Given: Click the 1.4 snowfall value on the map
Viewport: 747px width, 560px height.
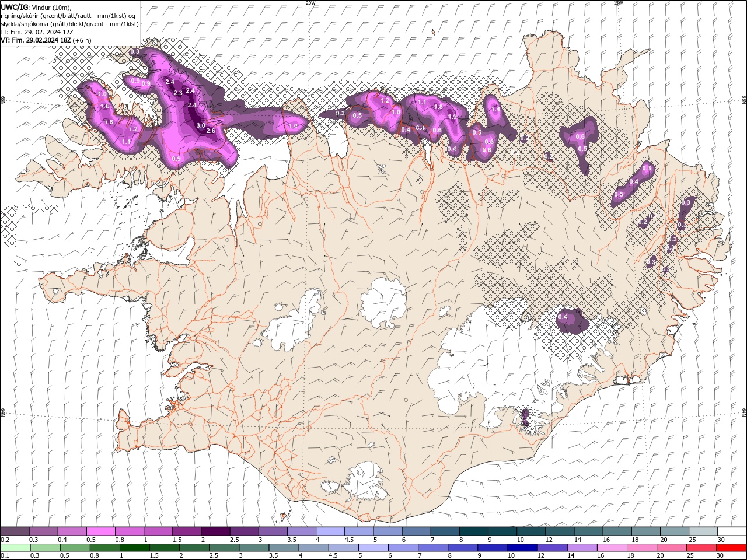Looking at the screenshot, I should pos(495,109).
